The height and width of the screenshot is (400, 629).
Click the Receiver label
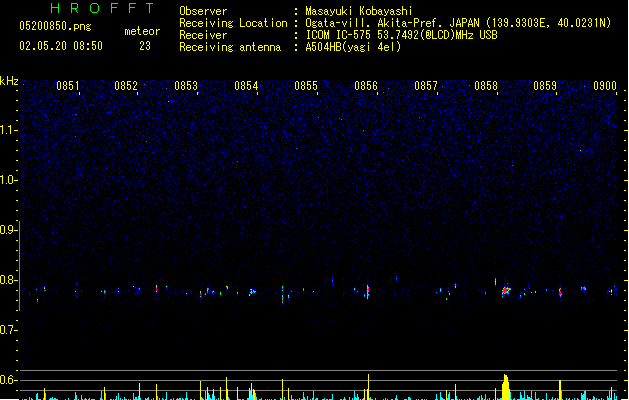tap(203, 35)
